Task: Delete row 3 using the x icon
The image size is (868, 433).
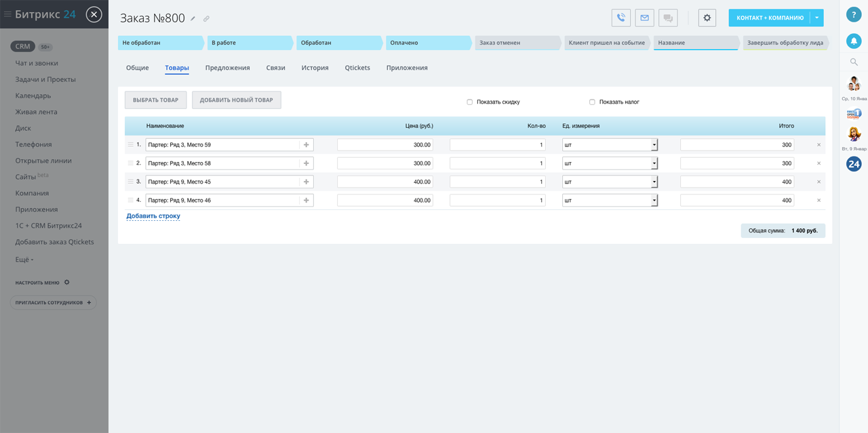Action: [x=818, y=182]
